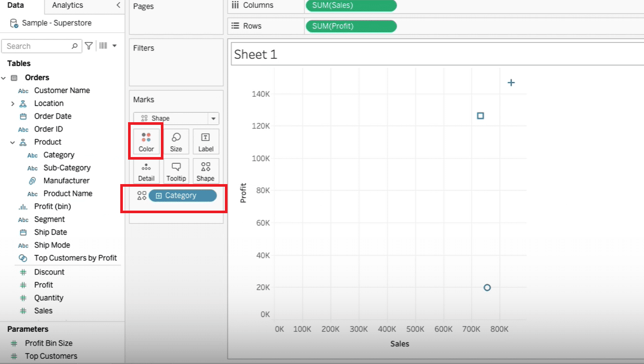This screenshot has height=364, width=644.
Task: Click the Rows shelf icon
Action: click(235, 26)
